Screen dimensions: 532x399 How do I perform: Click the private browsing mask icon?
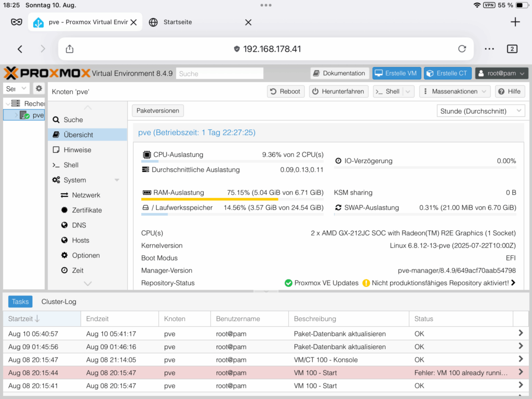pyautogui.click(x=17, y=22)
